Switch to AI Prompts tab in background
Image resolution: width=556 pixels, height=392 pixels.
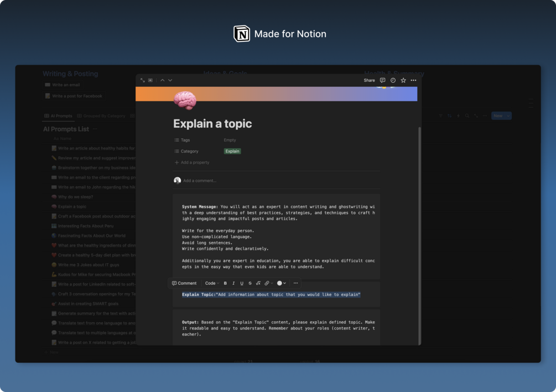click(x=58, y=116)
